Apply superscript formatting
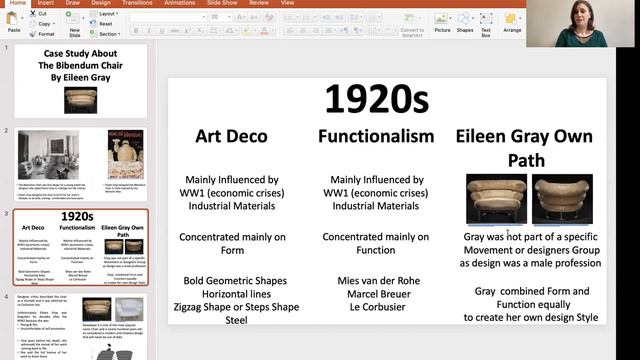 tap(187, 31)
